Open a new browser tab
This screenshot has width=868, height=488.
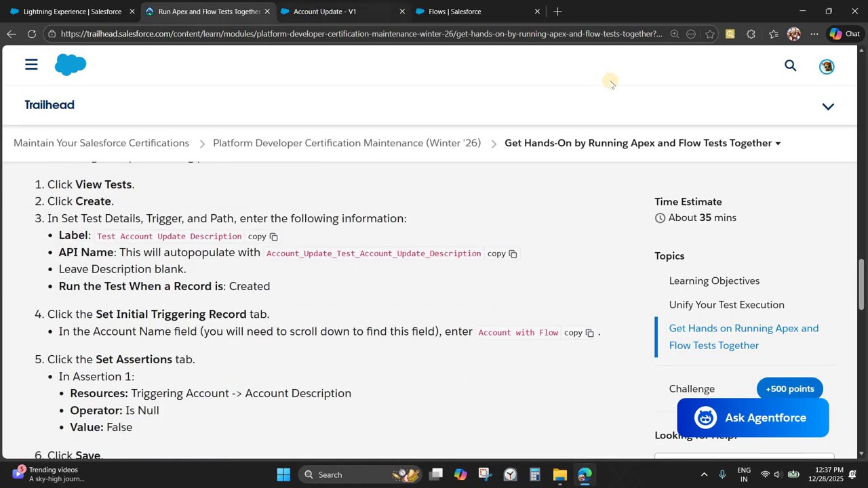[x=557, y=12]
